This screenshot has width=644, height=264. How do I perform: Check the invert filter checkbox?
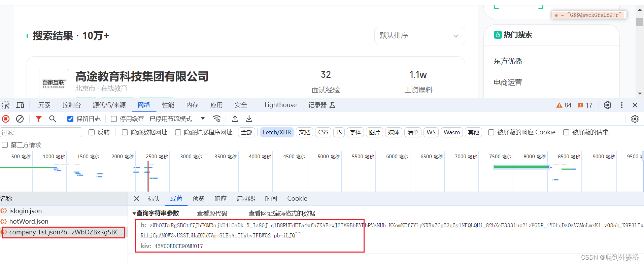pos(92,132)
